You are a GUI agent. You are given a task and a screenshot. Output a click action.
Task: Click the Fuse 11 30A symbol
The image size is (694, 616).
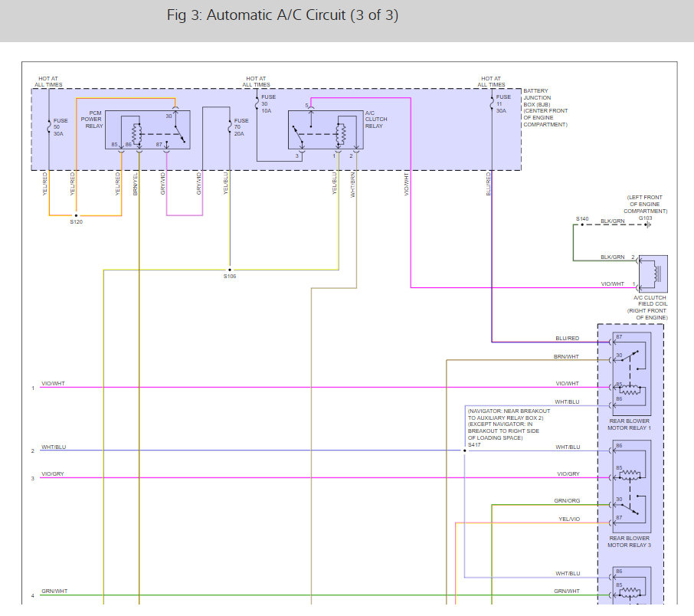pyautogui.click(x=491, y=102)
